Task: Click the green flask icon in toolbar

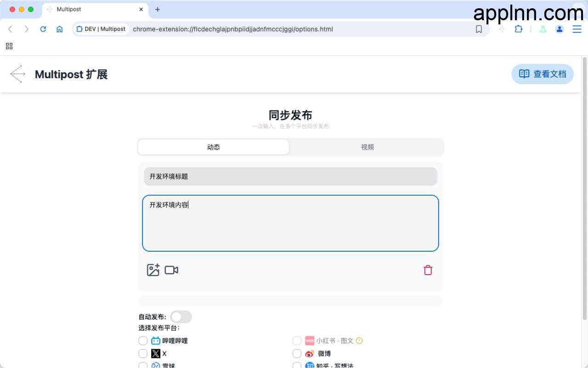Action: (543, 29)
